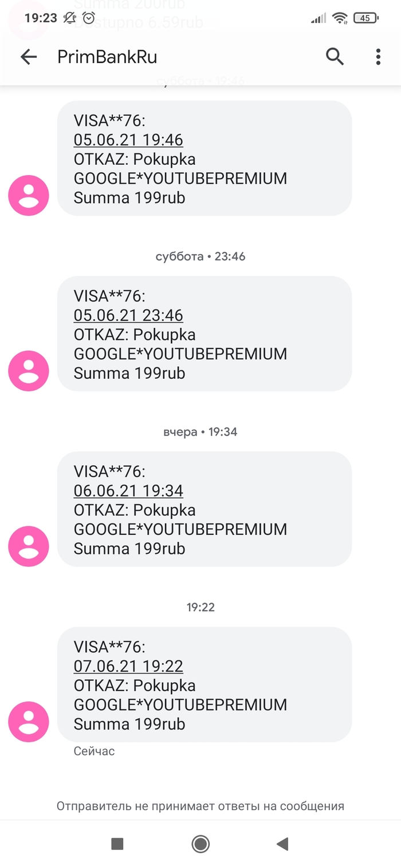
Task: Open the underlined date link 05.06.21 19:46
Action: tap(128, 140)
